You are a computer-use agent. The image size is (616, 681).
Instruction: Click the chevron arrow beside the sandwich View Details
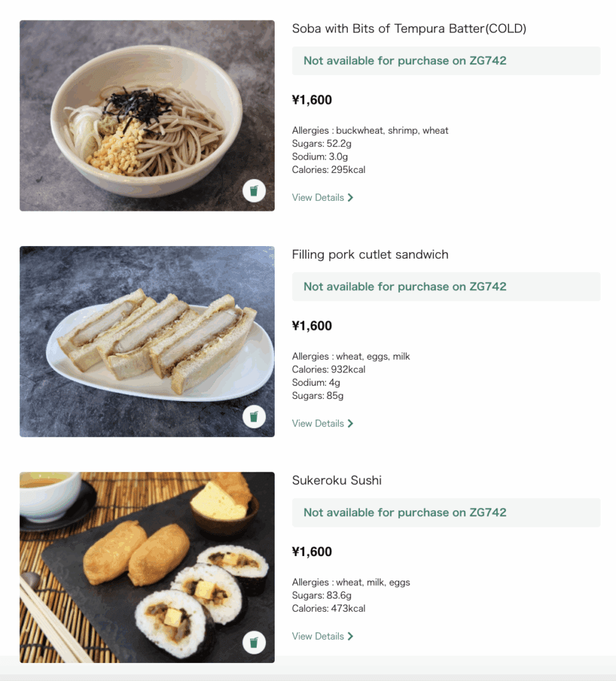(x=351, y=424)
